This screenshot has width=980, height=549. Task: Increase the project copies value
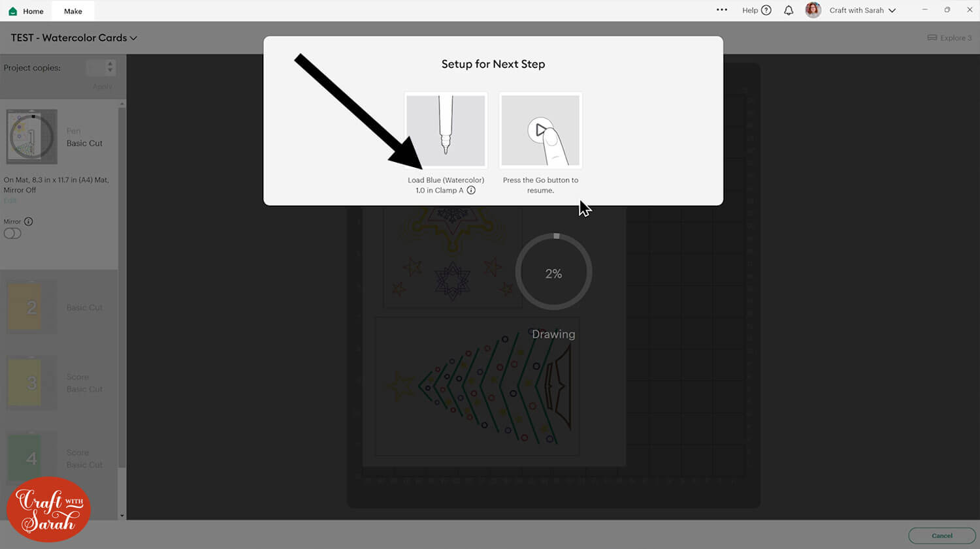pyautogui.click(x=110, y=64)
